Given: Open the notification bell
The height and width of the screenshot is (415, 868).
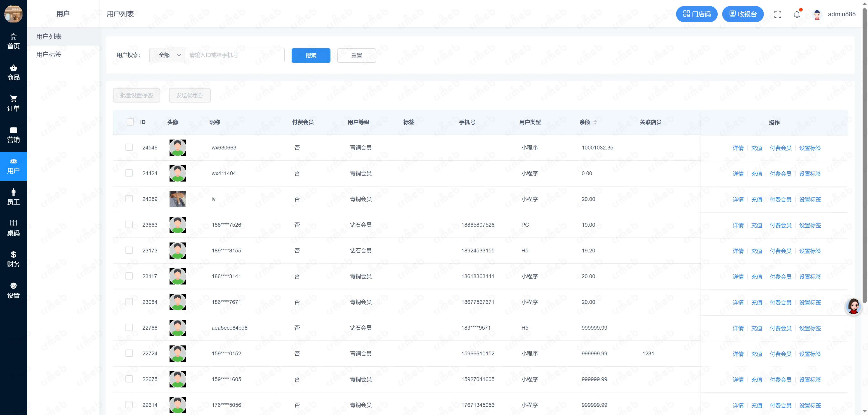Looking at the screenshot, I should 797,14.
